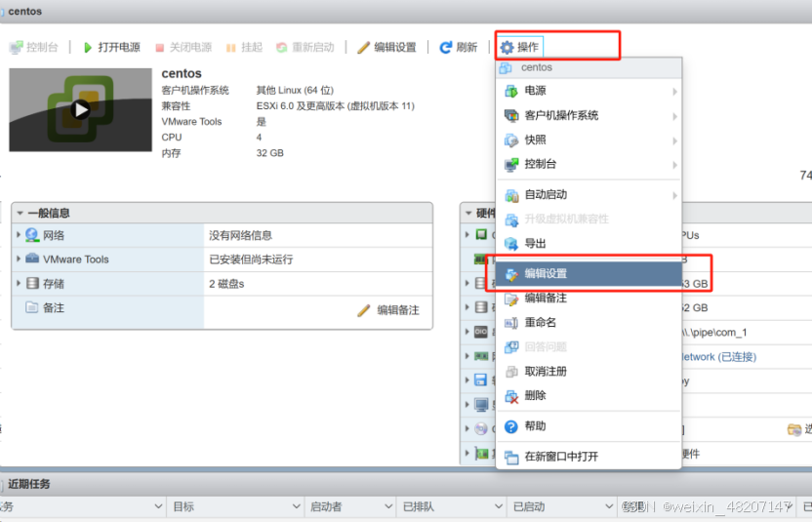This screenshot has width=812, height=522.
Task: Click the 删除 delete icon with red X
Action: click(x=511, y=396)
